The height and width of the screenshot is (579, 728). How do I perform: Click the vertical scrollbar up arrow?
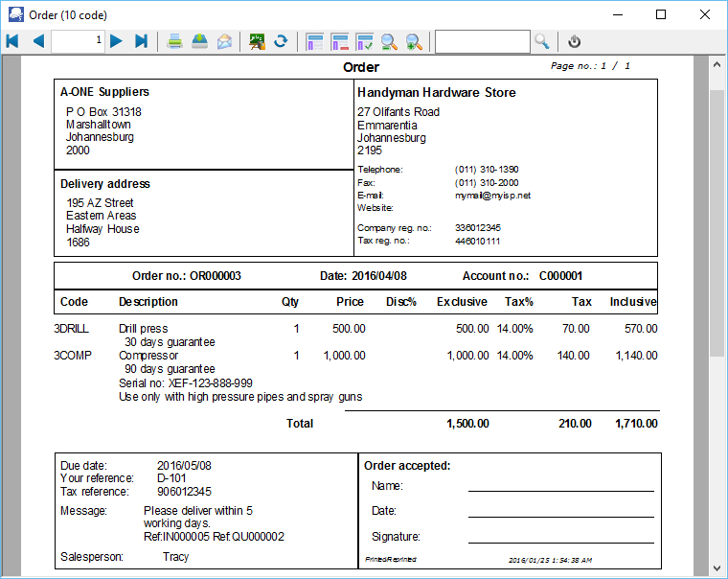pyautogui.click(x=717, y=64)
